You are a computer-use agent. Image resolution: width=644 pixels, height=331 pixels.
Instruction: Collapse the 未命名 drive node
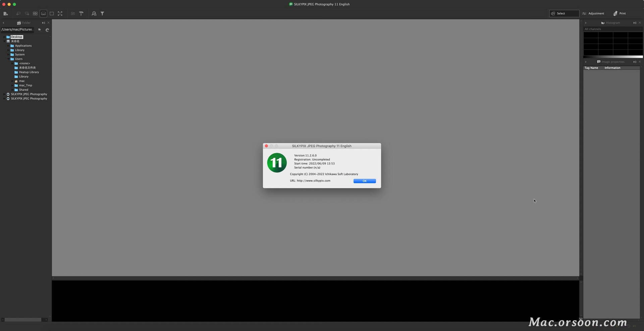pyautogui.click(x=4, y=41)
